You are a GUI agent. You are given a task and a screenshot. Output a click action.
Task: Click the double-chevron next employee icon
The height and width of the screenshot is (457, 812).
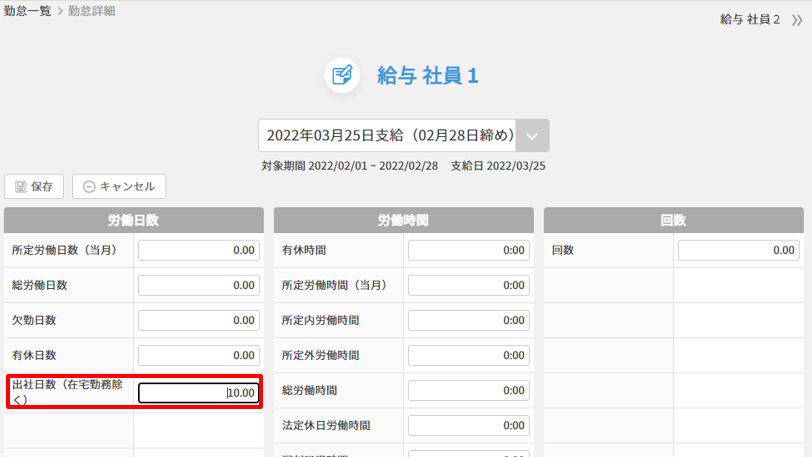click(x=796, y=20)
